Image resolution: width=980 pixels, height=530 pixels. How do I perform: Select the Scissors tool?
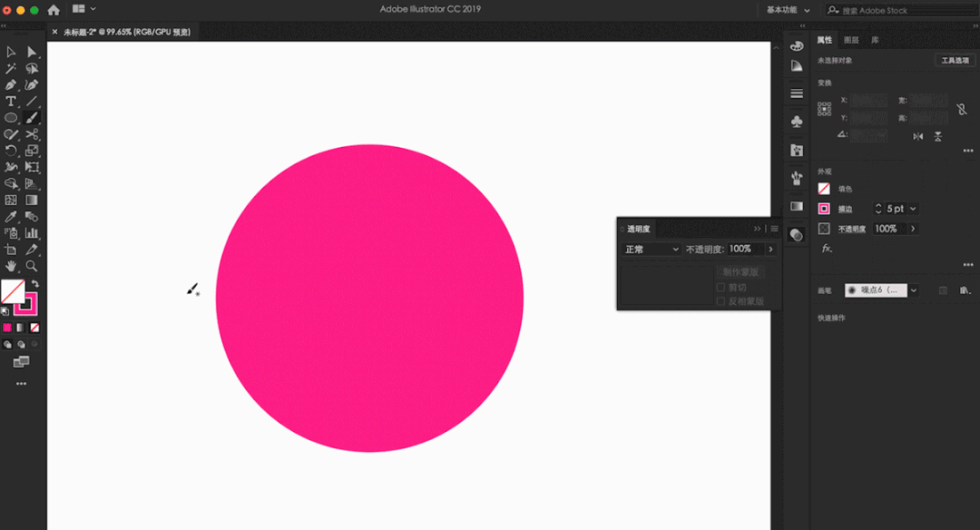(x=32, y=134)
